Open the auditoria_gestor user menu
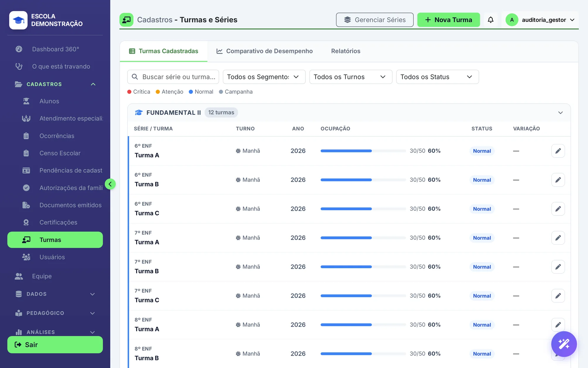The width and height of the screenshot is (588, 368). 540,20
